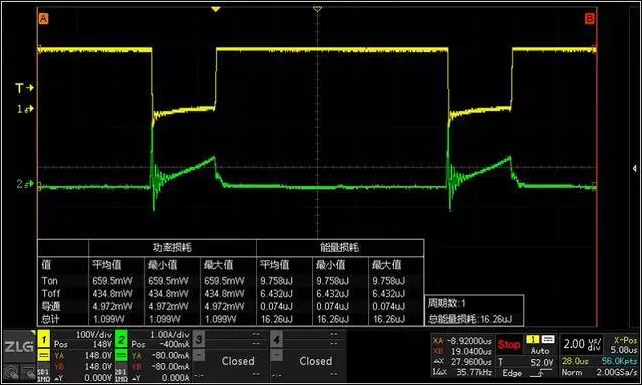Viewport: 642px width, 385px height.
Task: Click the channel 1 coupling icon
Action: tap(44, 355)
